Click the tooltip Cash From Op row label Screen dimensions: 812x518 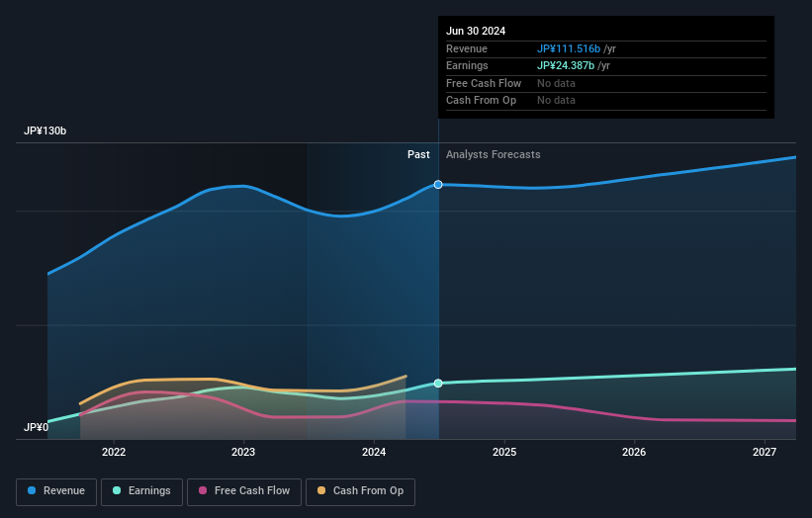(x=481, y=101)
